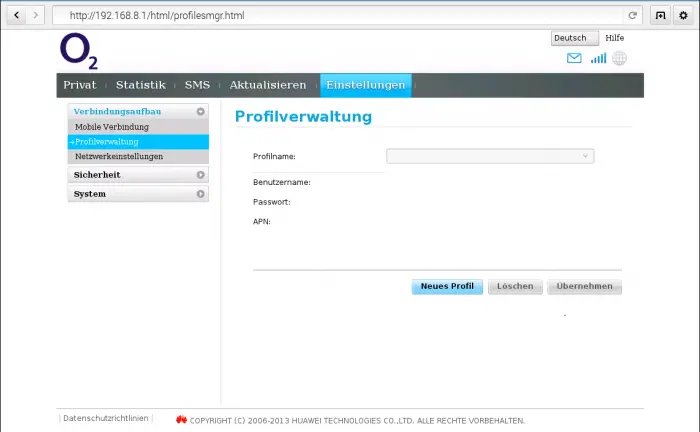Click the browser forward arrow

click(35, 15)
